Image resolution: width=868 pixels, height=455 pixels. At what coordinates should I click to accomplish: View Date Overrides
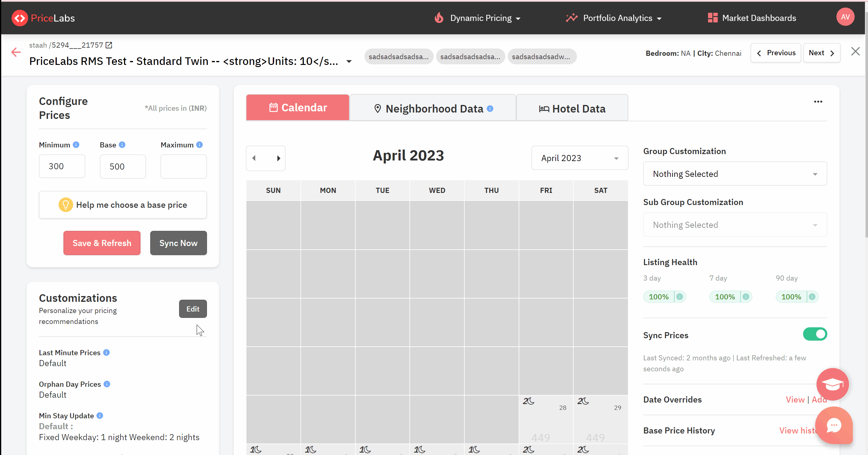click(795, 399)
